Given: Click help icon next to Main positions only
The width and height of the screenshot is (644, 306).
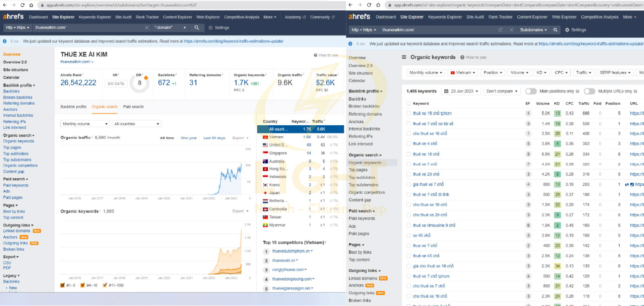Looking at the screenshot, I should pos(578,91).
